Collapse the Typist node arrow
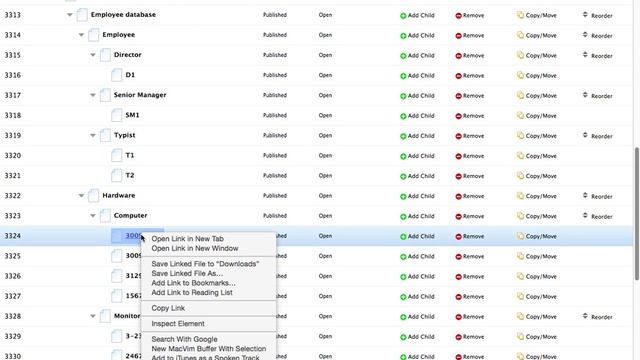 (93, 135)
